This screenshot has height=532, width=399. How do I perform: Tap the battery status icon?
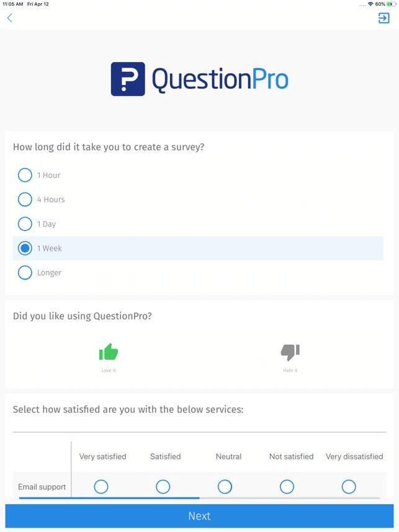pos(391,4)
